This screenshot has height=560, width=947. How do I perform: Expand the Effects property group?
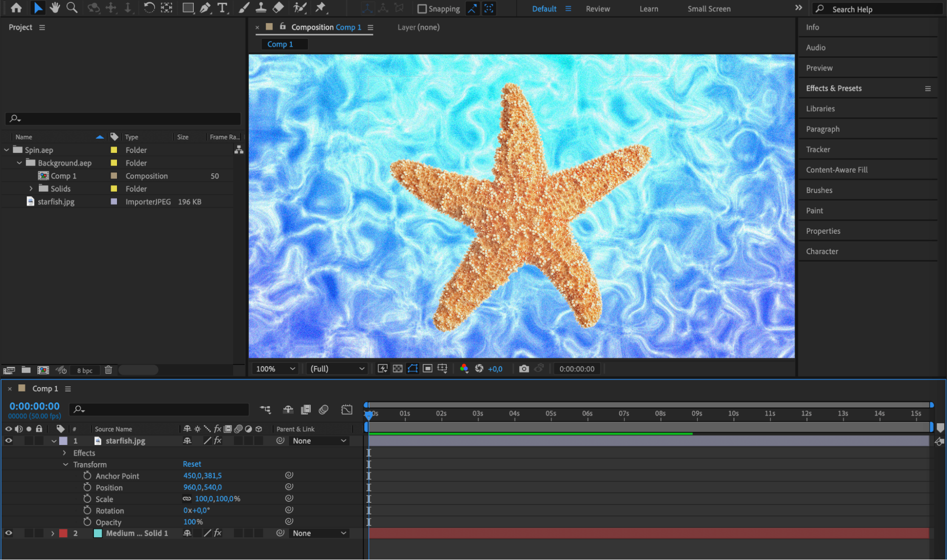(x=65, y=453)
